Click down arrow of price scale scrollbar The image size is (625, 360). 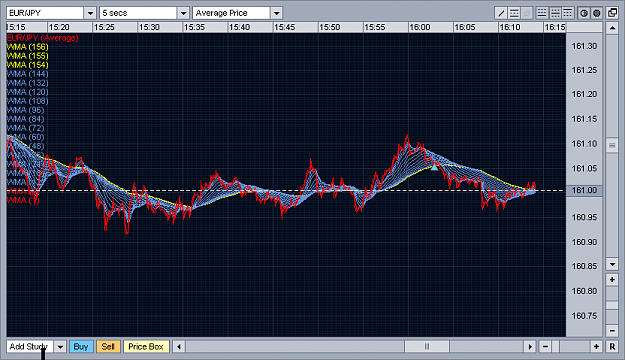click(x=612, y=264)
